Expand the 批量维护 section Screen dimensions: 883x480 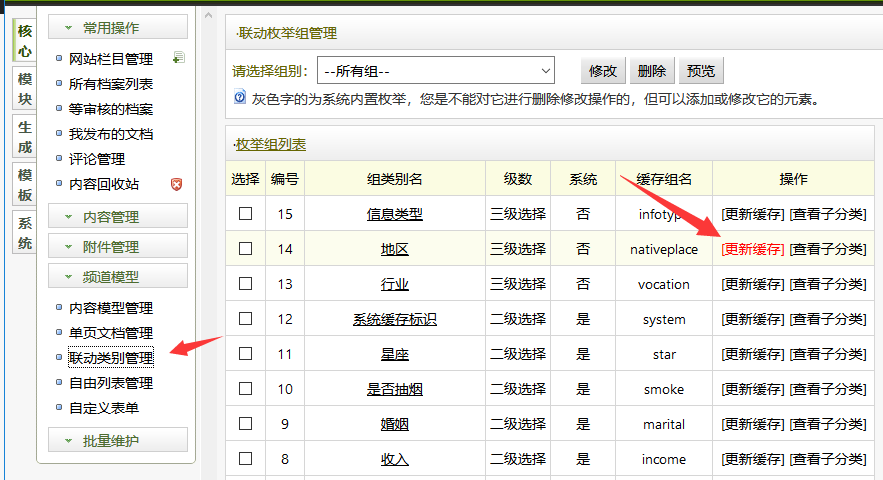pyautogui.click(x=118, y=440)
